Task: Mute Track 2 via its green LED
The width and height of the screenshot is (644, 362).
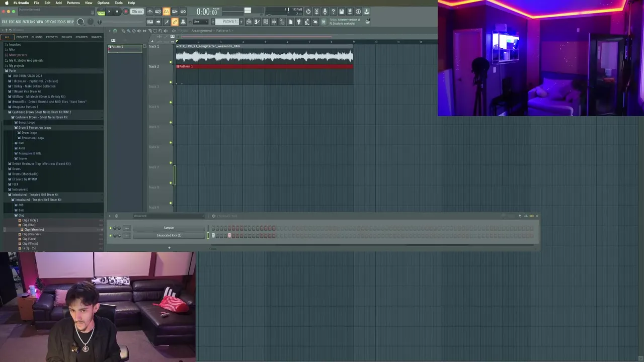Action: [171, 82]
